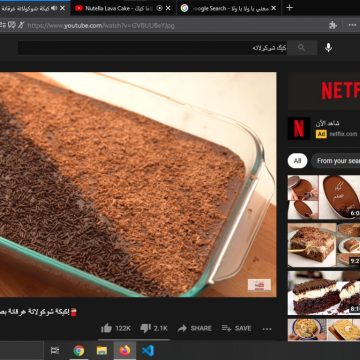This screenshot has height=360, width=360.
Task: Open the yellow dessert video thumbnail
Action: coord(324,330)
